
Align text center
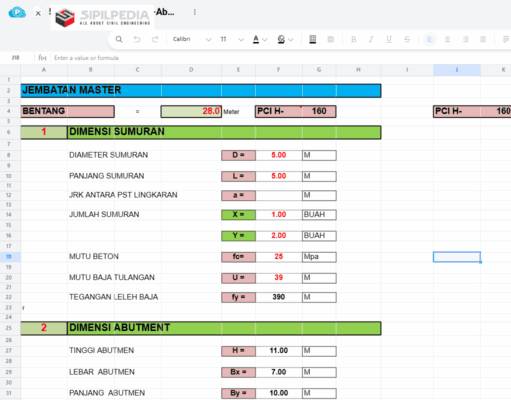click(x=448, y=39)
